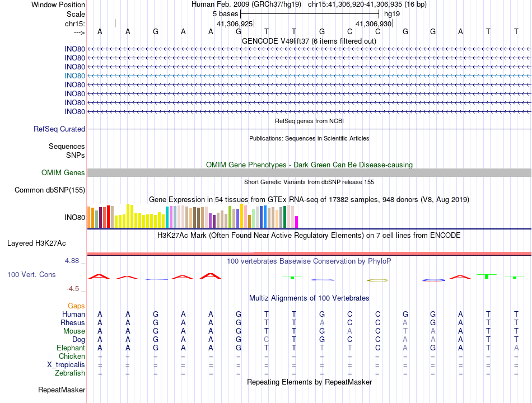Click the dark green bar in GTEx chart
This screenshot has width=532, height=403.
(284, 217)
